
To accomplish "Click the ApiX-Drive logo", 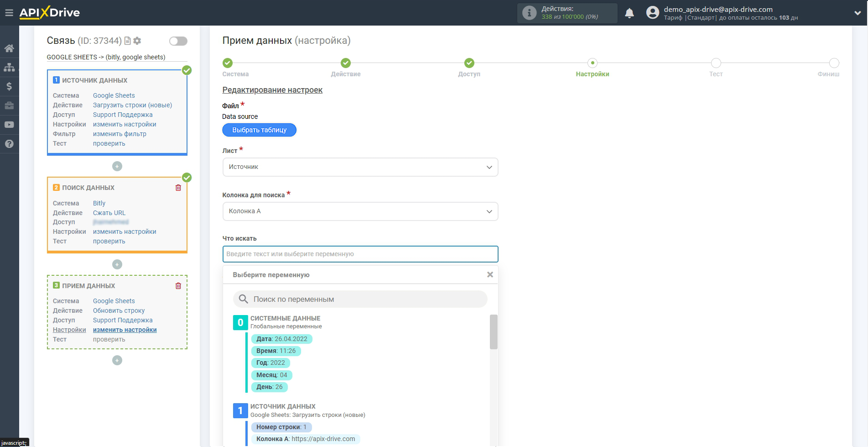I will tap(49, 13).
